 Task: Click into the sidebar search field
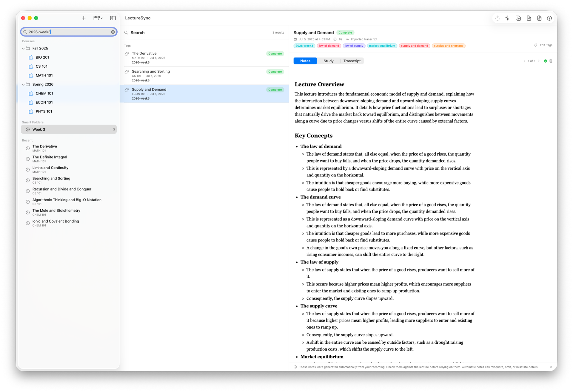pyautogui.click(x=69, y=32)
